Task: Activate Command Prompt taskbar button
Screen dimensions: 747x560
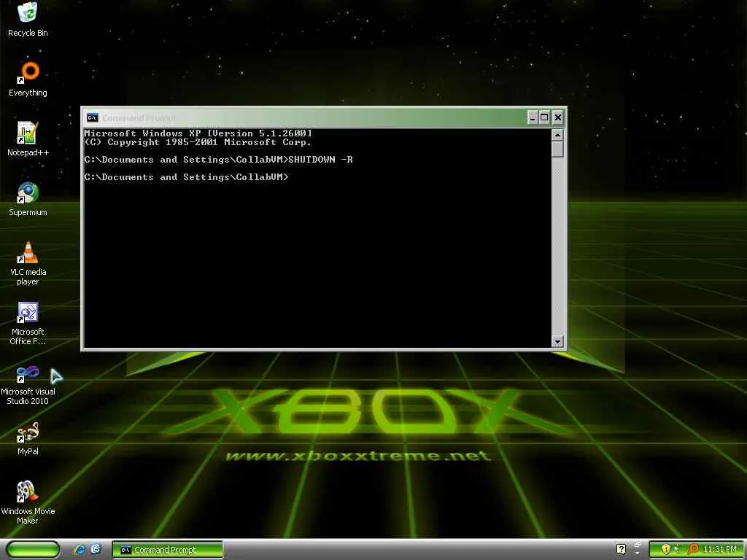Action: [x=168, y=550]
